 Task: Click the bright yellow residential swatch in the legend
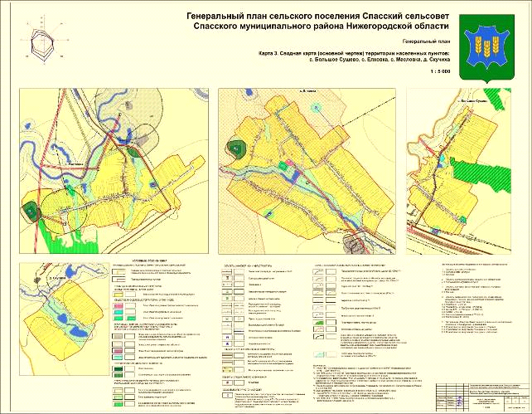(118, 294)
